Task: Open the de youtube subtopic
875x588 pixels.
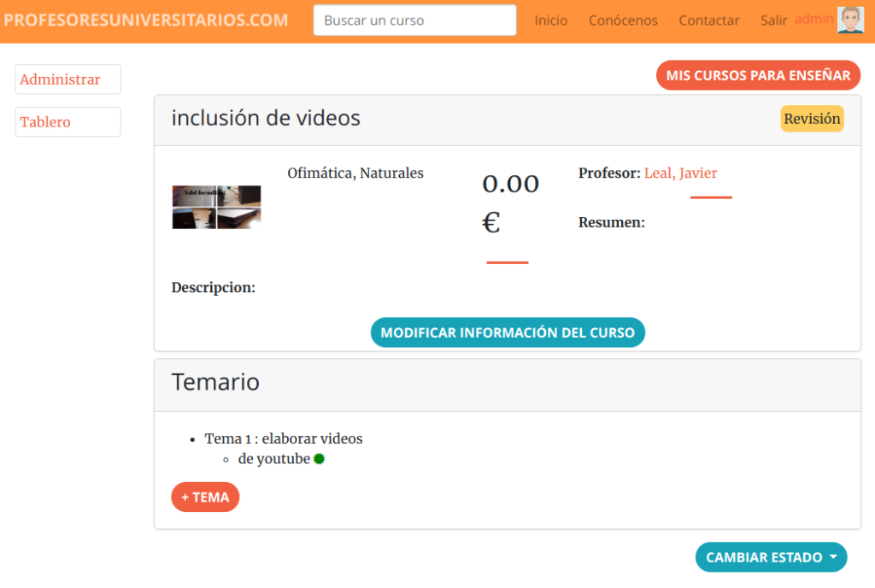Action: click(x=273, y=459)
